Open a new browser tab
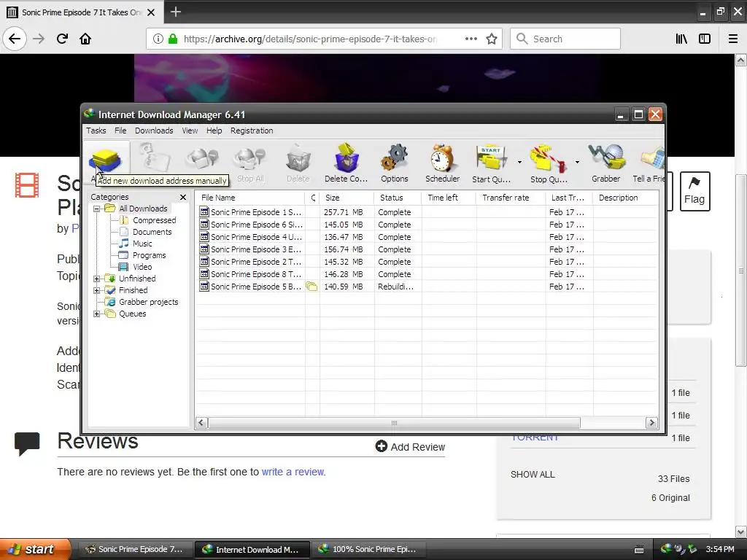This screenshot has height=560, width=747. click(x=175, y=12)
